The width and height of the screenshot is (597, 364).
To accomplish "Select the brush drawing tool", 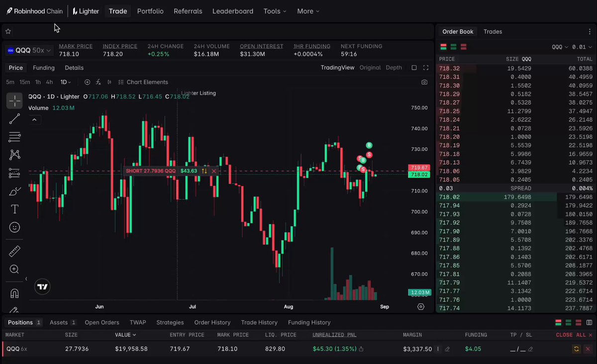I will coord(14,191).
